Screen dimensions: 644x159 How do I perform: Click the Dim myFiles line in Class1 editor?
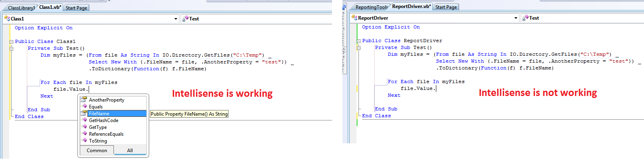(x=156, y=55)
